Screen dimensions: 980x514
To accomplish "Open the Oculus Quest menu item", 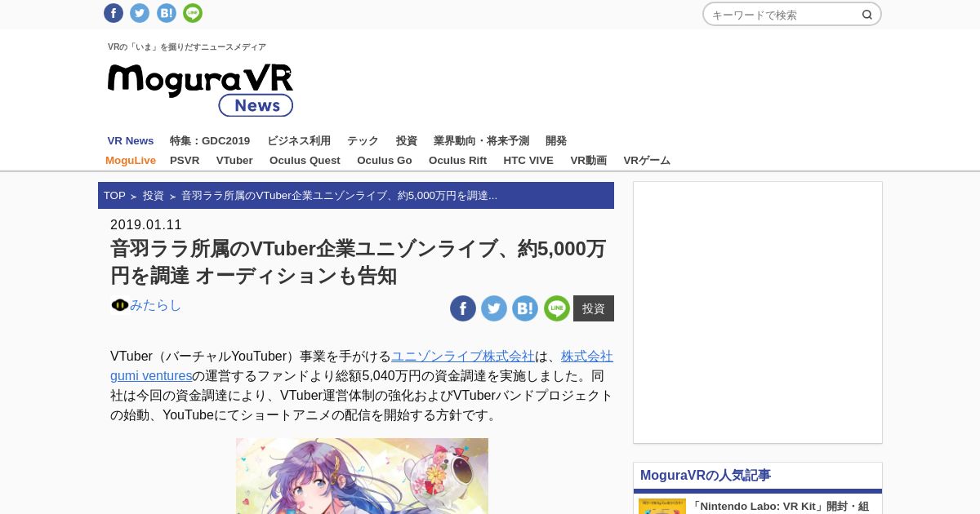I will pyautogui.click(x=305, y=161).
